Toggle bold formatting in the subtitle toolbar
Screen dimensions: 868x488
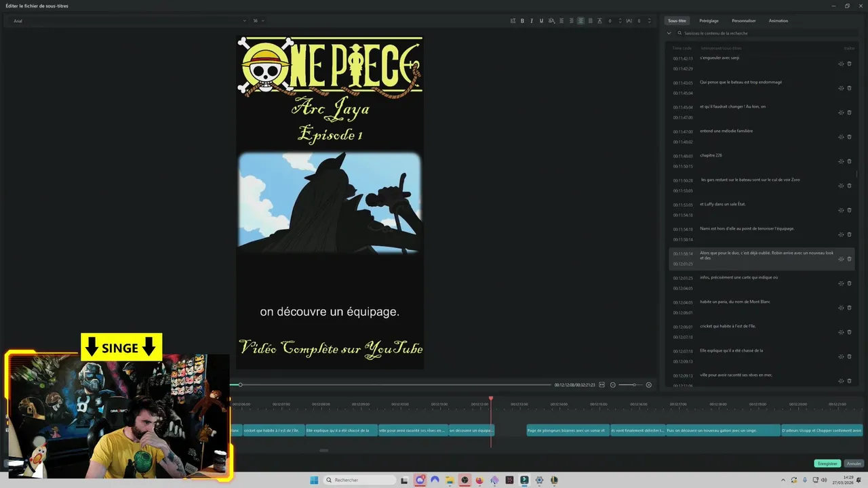(x=522, y=21)
